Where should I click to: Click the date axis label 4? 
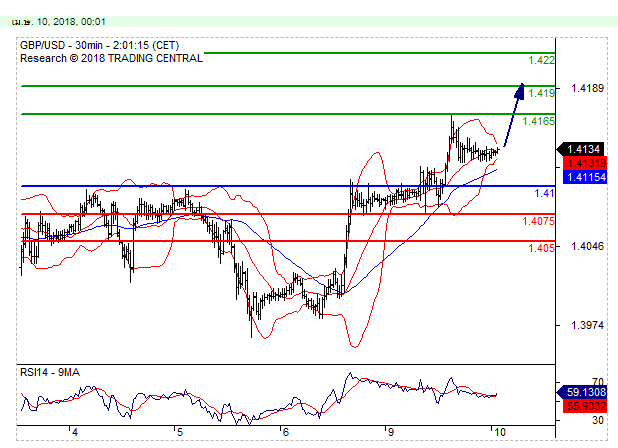(75, 432)
